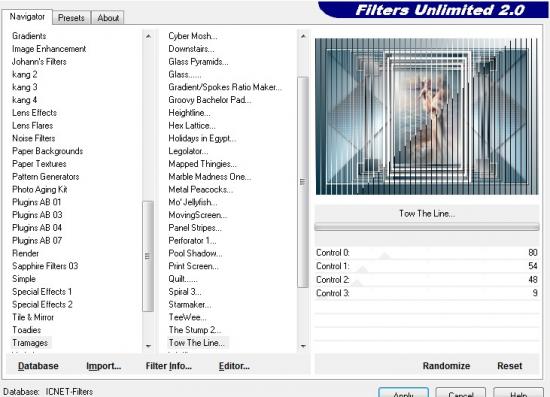Click the Reset button
The height and width of the screenshot is (397, 550).
[x=510, y=366]
